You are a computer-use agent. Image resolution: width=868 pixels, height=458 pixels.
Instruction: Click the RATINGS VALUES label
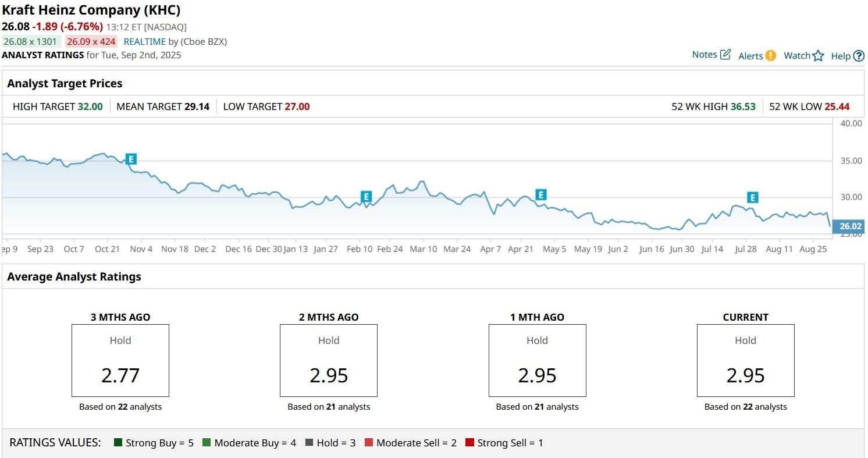point(55,443)
